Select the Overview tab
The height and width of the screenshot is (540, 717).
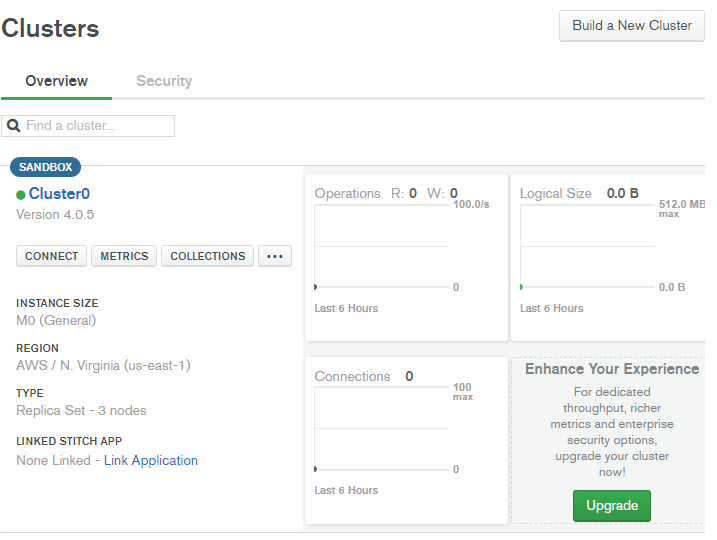point(57,81)
